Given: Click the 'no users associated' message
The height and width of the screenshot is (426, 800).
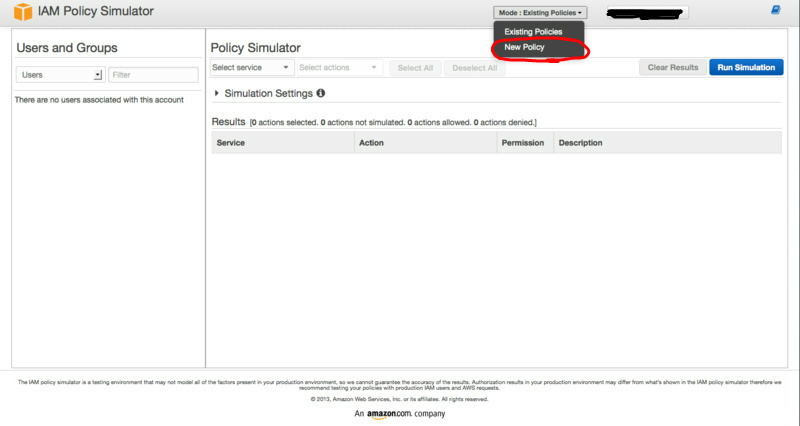Looking at the screenshot, I should [x=99, y=100].
